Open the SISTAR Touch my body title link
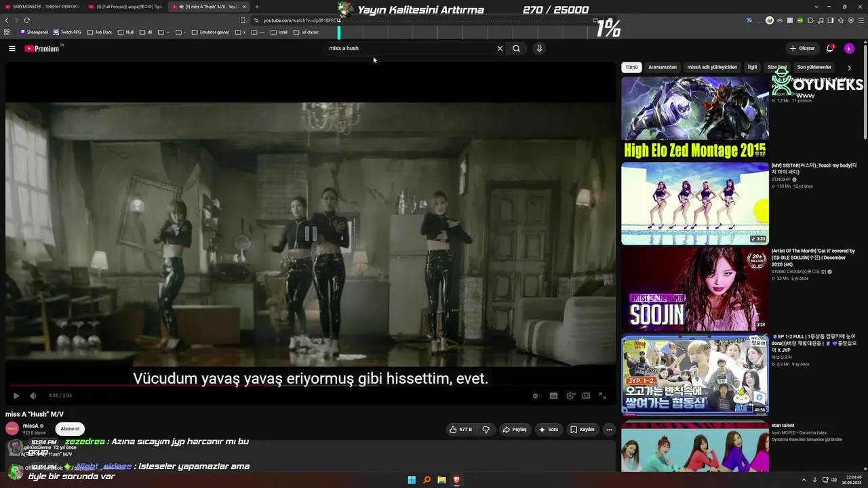 tap(814, 169)
